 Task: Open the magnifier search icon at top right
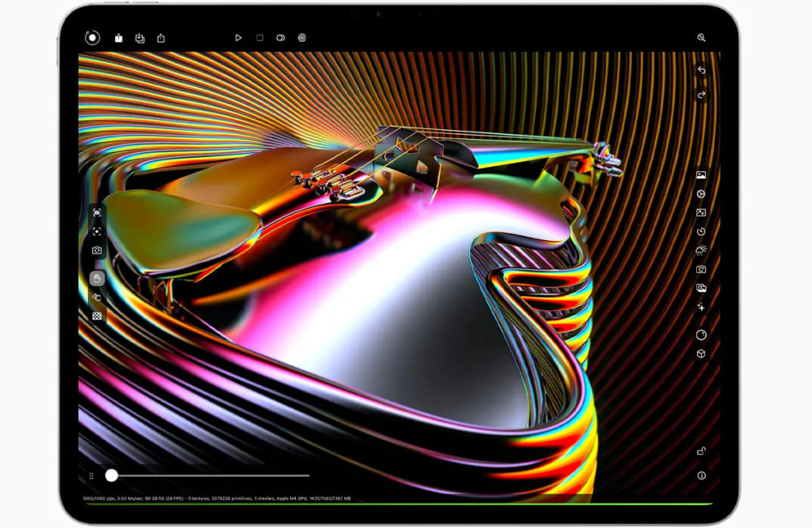pyautogui.click(x=701, y=37)
